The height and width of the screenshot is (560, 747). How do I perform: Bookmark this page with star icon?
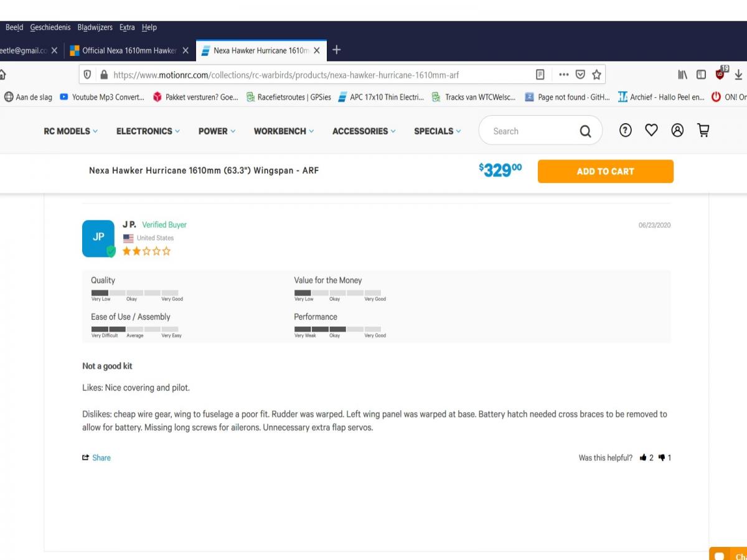596,75
